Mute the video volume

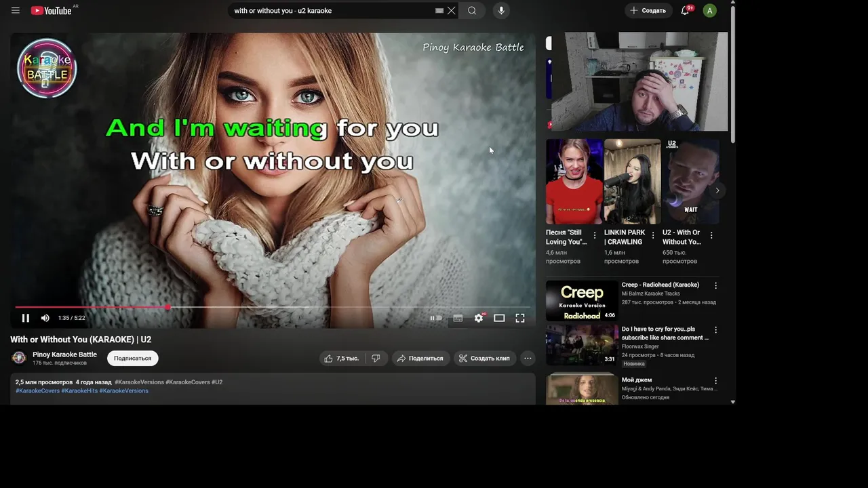coord(45,318)
